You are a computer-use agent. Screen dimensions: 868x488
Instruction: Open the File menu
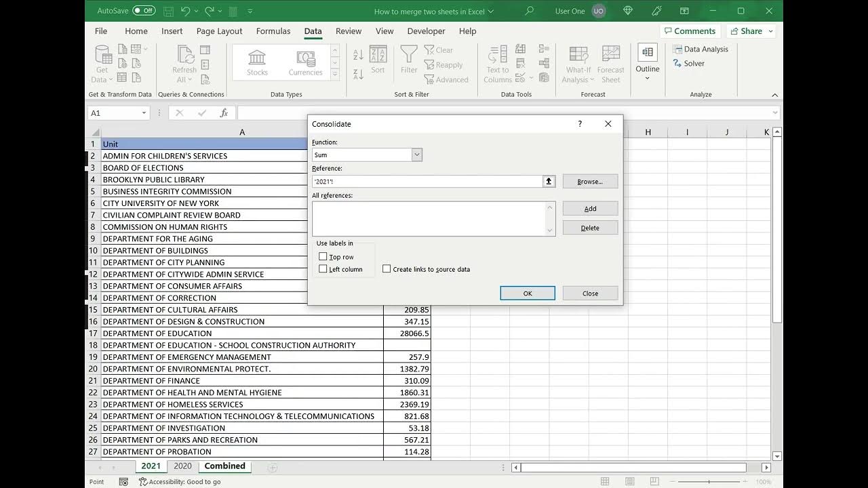(101, 31)
